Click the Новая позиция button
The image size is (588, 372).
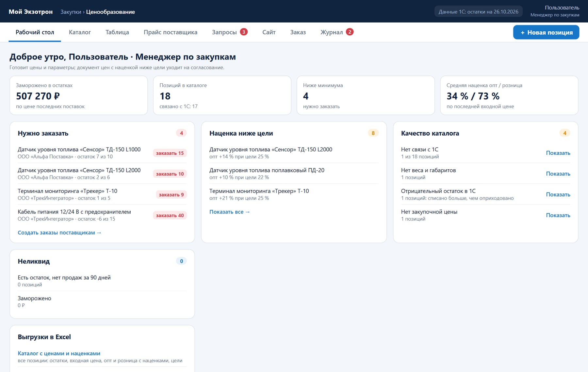click(546, 32)
